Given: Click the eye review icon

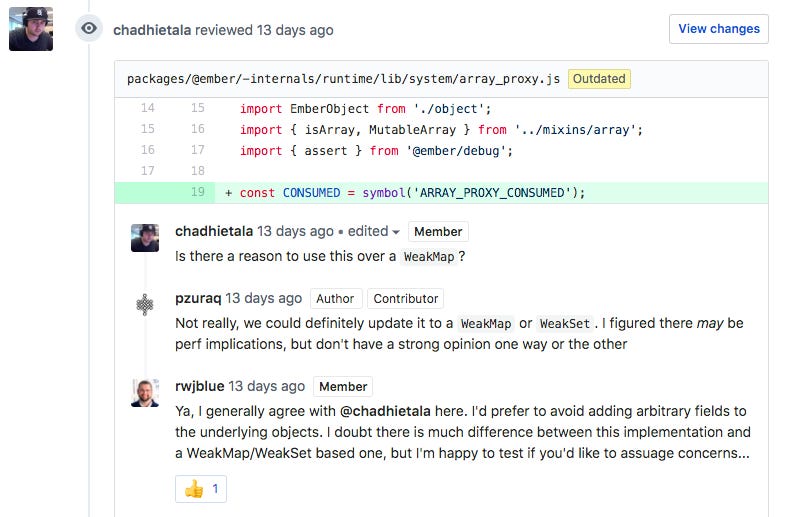Looking at the screenshot, I should (89, 29).
